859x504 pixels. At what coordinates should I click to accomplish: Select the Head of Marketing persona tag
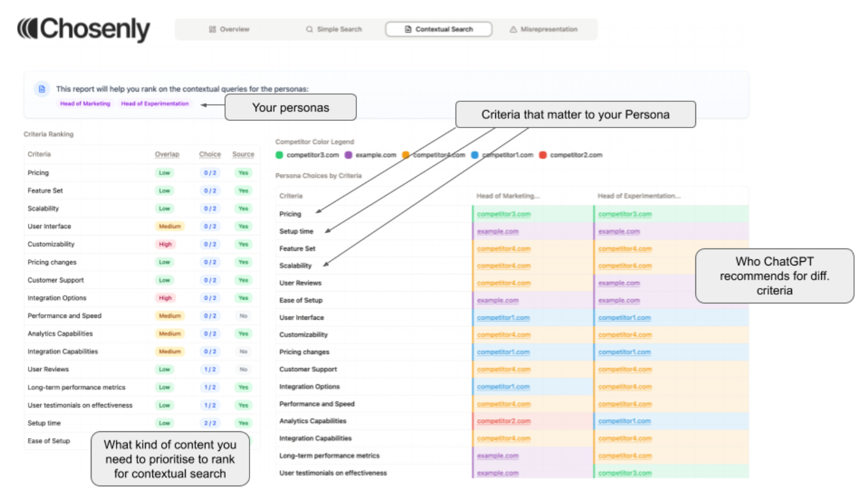pos(85,104)
